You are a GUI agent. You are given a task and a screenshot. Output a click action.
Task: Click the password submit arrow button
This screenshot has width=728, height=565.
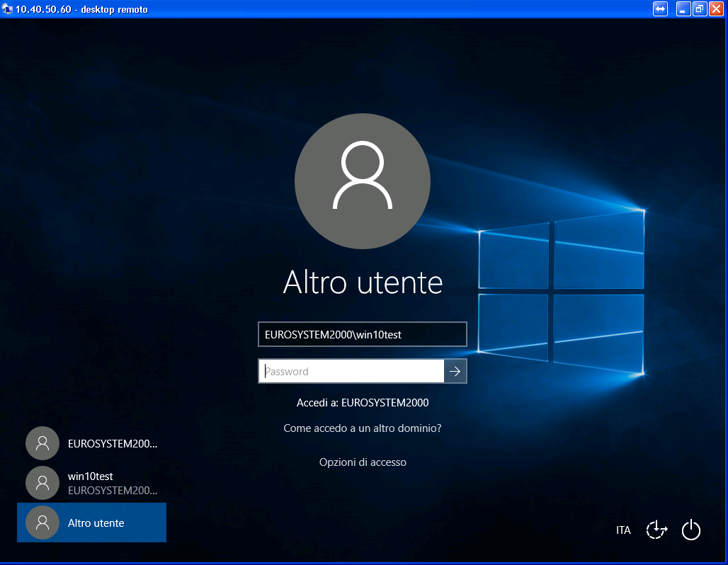(455, 371)
